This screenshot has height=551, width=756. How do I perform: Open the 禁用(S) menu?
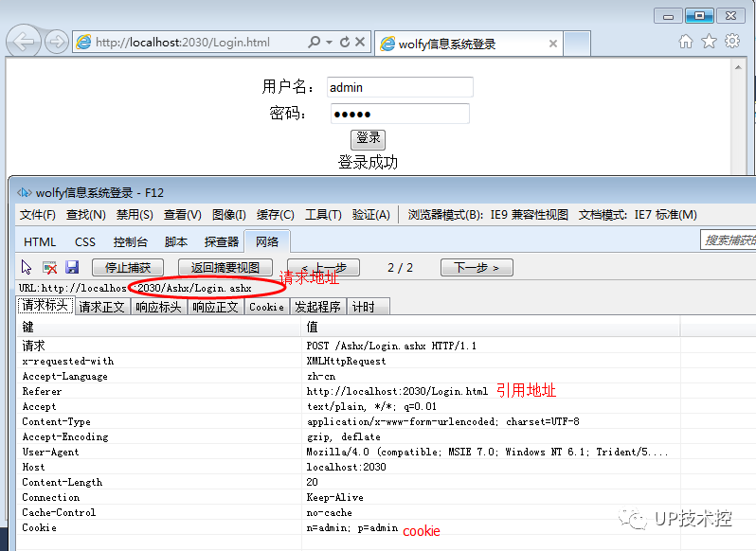135,215
